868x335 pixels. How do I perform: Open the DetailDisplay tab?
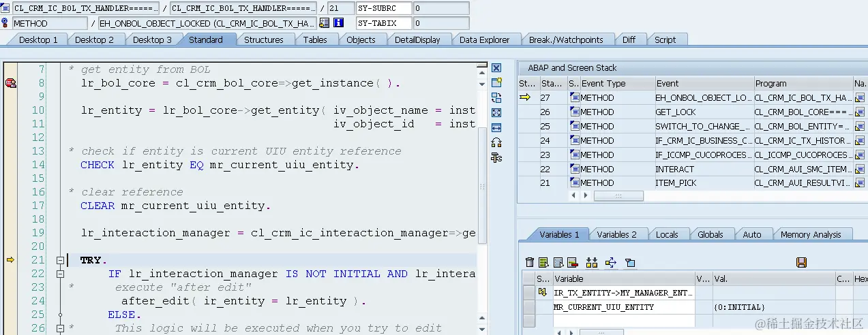click(x=417, y=39)
